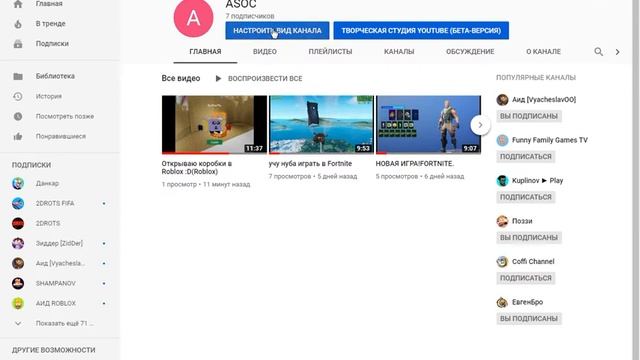Click Поззи channel avatar

[x=502, y=221]
